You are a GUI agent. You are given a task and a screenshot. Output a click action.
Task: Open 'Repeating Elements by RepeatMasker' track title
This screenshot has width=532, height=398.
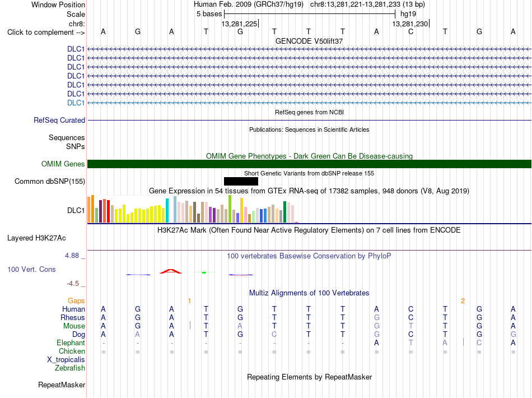point(309,377)
